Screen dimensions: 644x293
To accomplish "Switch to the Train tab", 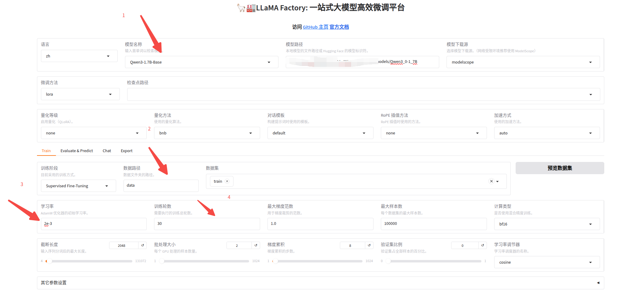I will 46,151.
